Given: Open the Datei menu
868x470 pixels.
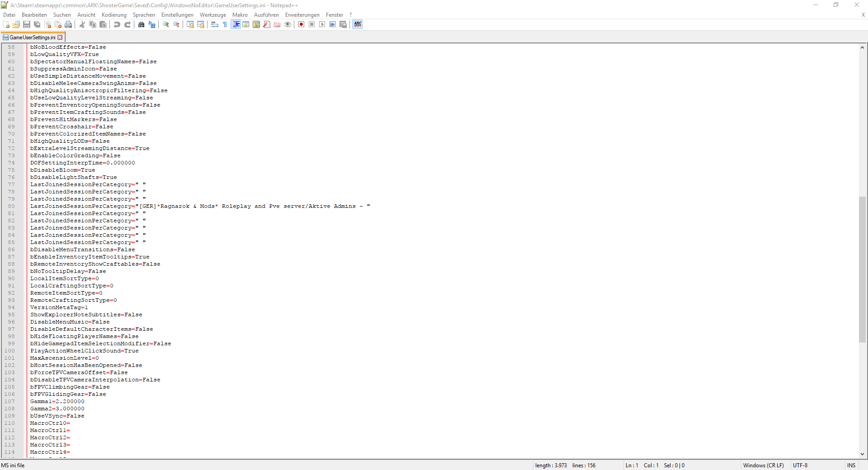Looking at the screenshot, I should [9, 15].
